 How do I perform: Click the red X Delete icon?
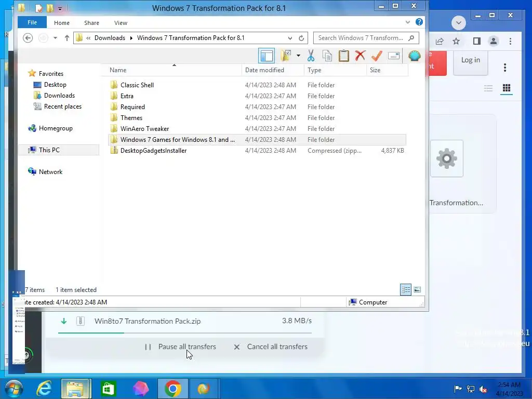click(x=360, y=56)
